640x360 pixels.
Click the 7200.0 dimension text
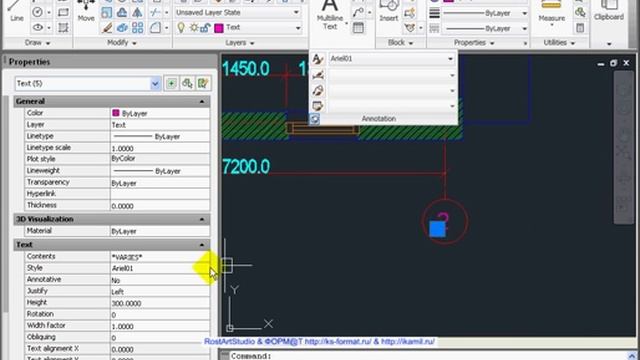pos(246,167)
